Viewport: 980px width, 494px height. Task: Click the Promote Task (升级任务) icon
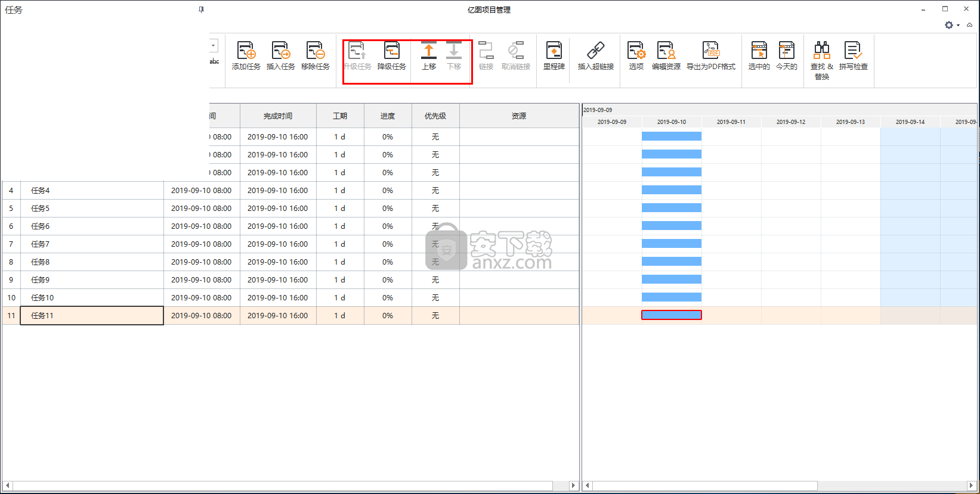tap(357, 55)
